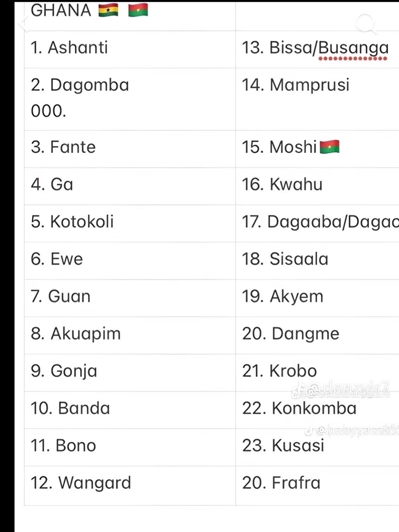Viewport: 399px width, 532px height.
Task: Open search with the magnifier icon
Action: (365, 23)
